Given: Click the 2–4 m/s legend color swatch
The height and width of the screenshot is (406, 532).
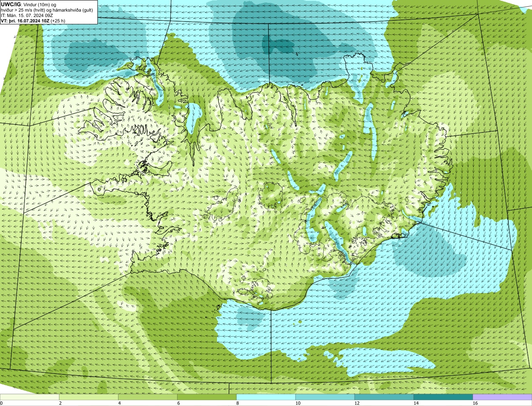Looking at the screenshot, I should click(x=89, y=397).
